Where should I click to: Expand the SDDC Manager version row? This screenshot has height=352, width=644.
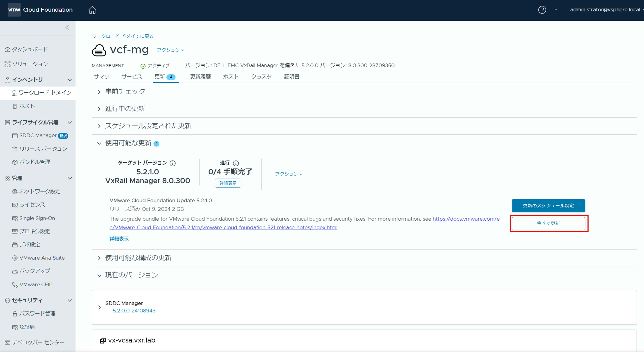click(99, 307)
